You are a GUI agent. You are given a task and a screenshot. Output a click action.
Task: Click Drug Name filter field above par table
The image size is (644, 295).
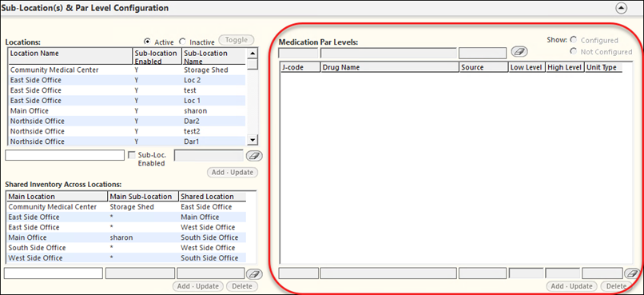388,53
